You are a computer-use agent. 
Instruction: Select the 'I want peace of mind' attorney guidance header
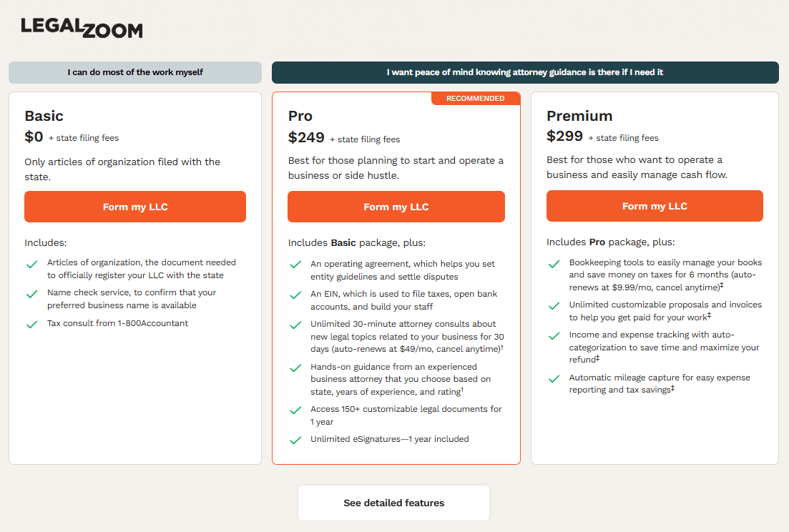click(525, 72)
